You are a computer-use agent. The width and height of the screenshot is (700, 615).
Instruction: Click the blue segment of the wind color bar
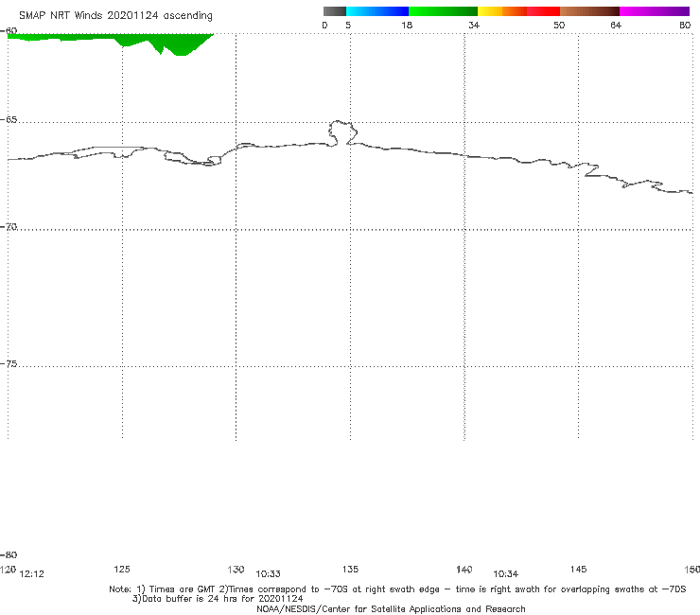coord(377,11)
